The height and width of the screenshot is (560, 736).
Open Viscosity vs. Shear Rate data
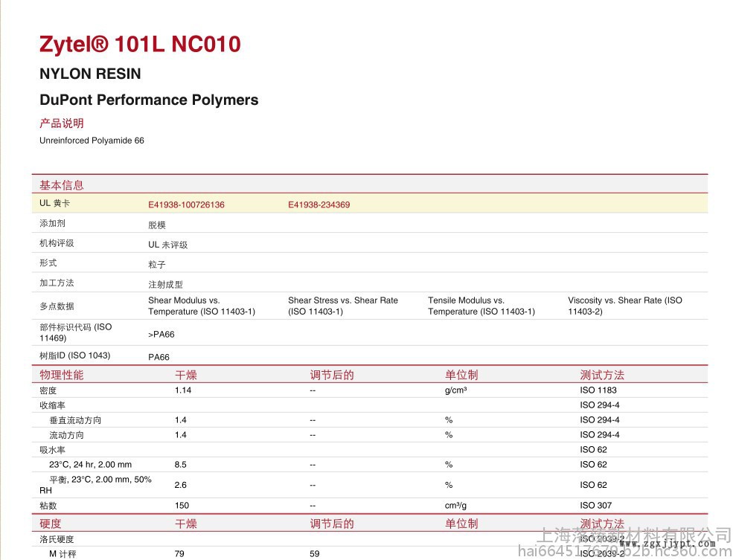click(x=625, y=306)
